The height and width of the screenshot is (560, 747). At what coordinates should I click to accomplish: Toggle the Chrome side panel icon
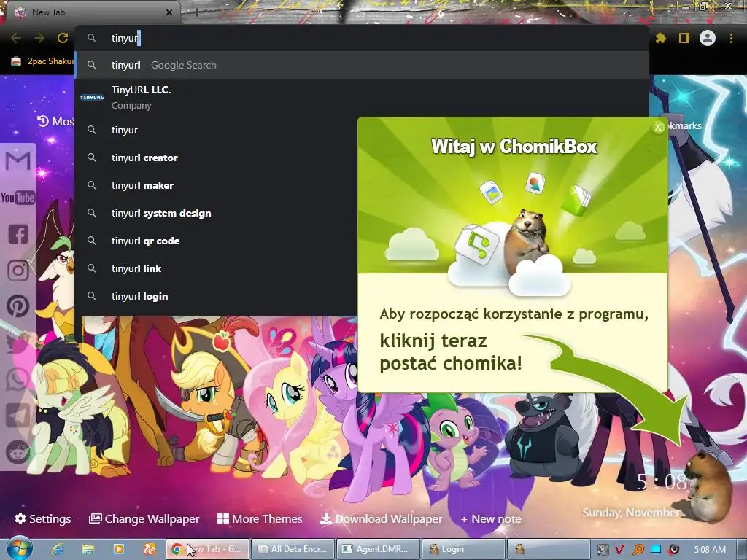tap(684, 38)
